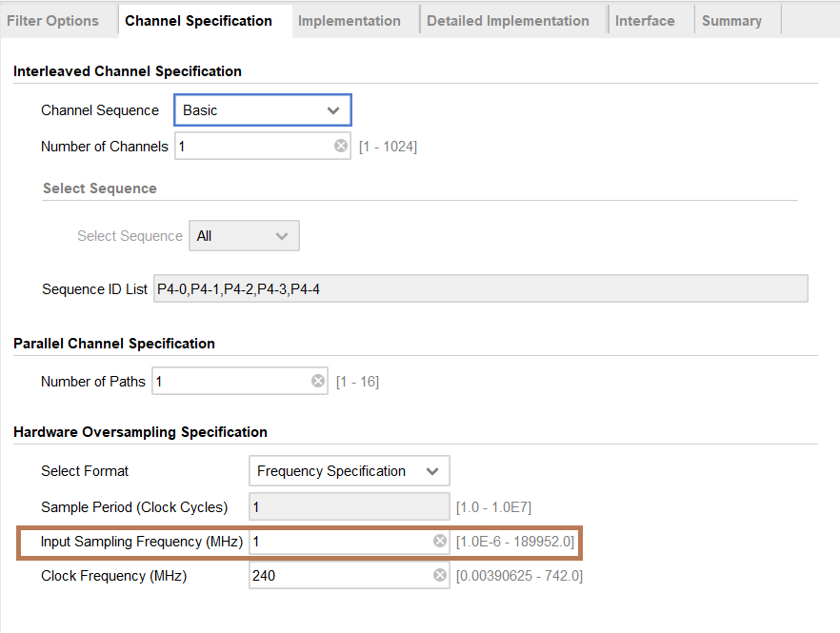Switch to the Filter Options tab

click(52, 21)
